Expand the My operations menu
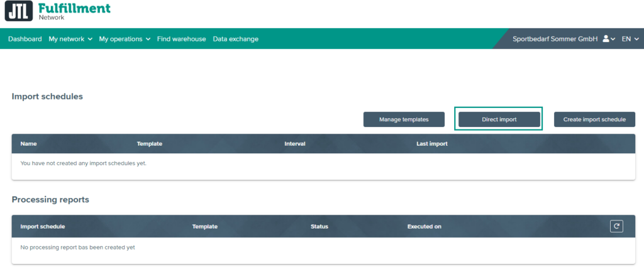 click(x=125, y=39)
